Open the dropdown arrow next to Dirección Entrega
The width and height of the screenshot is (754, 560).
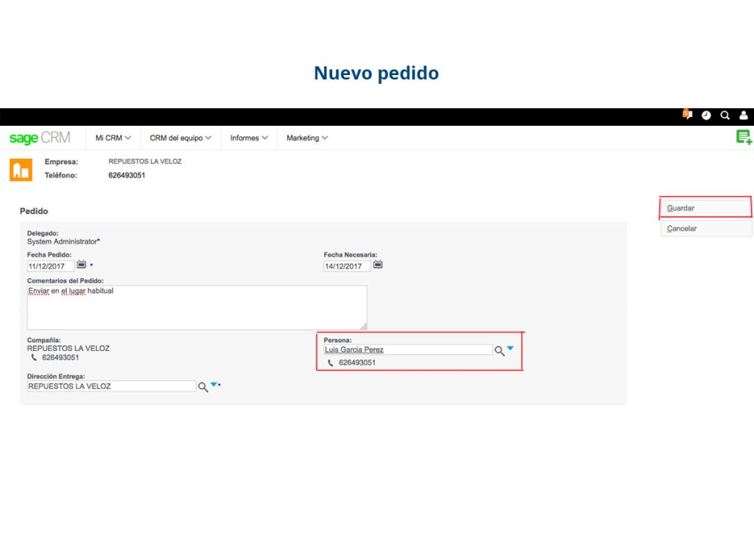(x=214, y=384)
